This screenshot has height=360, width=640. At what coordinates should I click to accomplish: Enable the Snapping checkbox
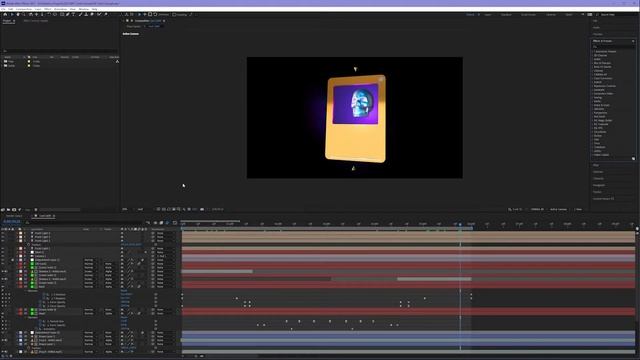tap(174, 15)
